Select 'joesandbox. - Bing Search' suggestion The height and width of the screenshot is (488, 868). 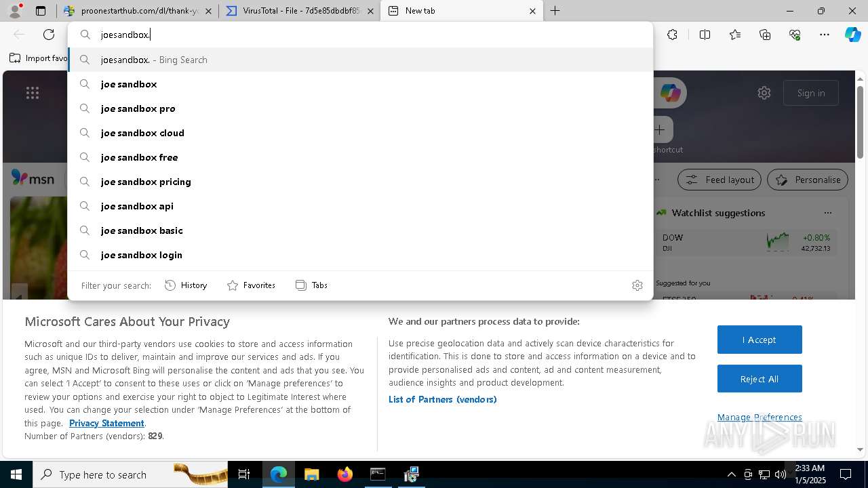pos(360,60)
